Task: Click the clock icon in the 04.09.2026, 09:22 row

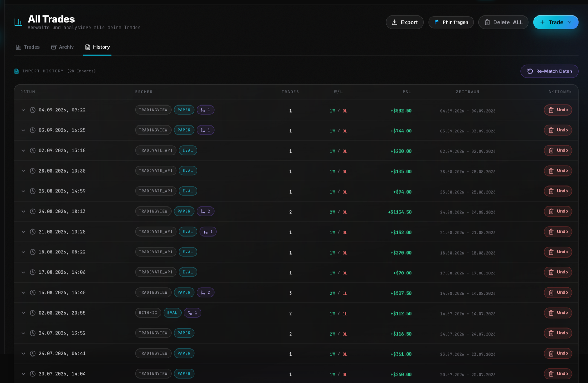Action: click(33, 110)
